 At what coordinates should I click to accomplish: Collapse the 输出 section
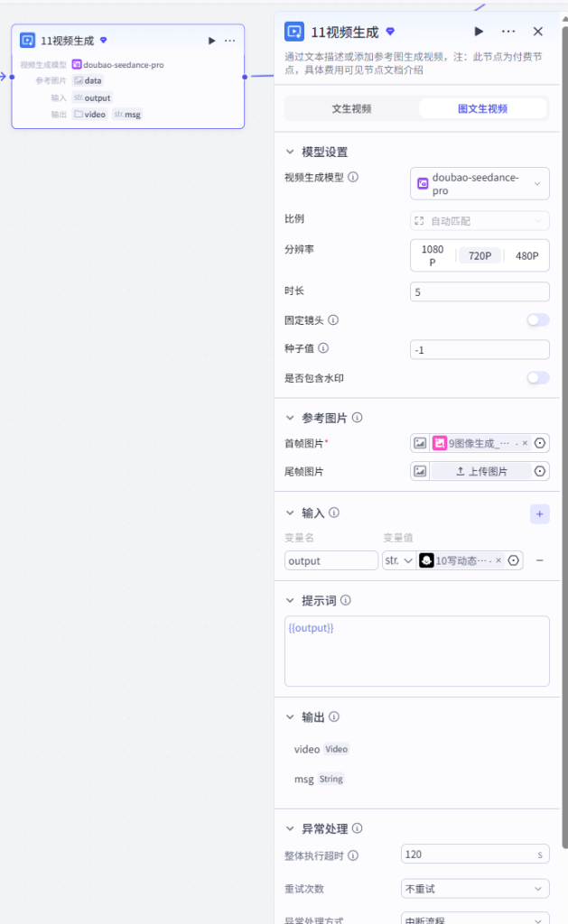tap(290, 717)
